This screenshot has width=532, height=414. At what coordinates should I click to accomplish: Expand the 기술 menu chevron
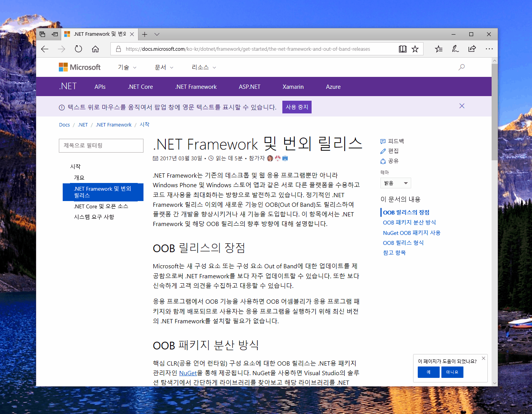pyautogui.click(x=134, y=67)
